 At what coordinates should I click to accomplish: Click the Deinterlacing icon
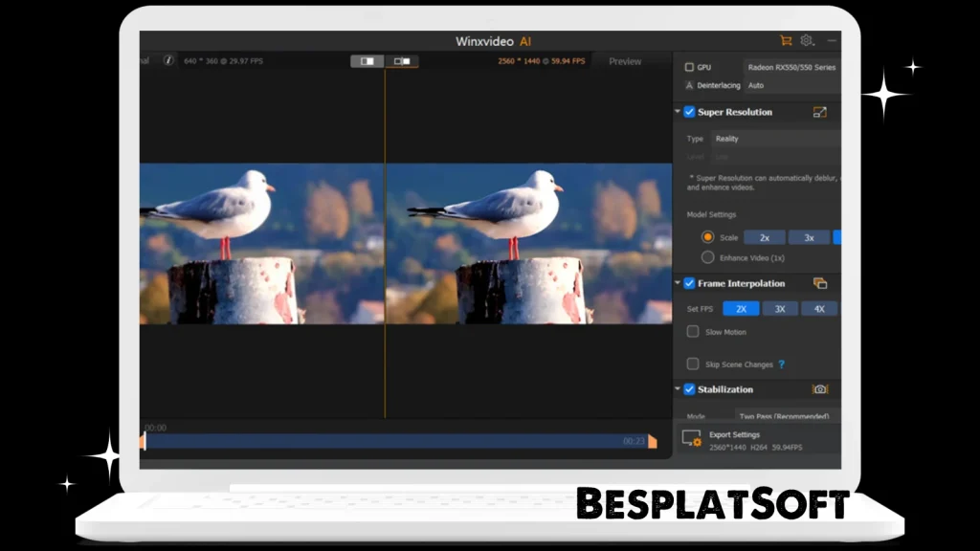(x=689, y=85)
